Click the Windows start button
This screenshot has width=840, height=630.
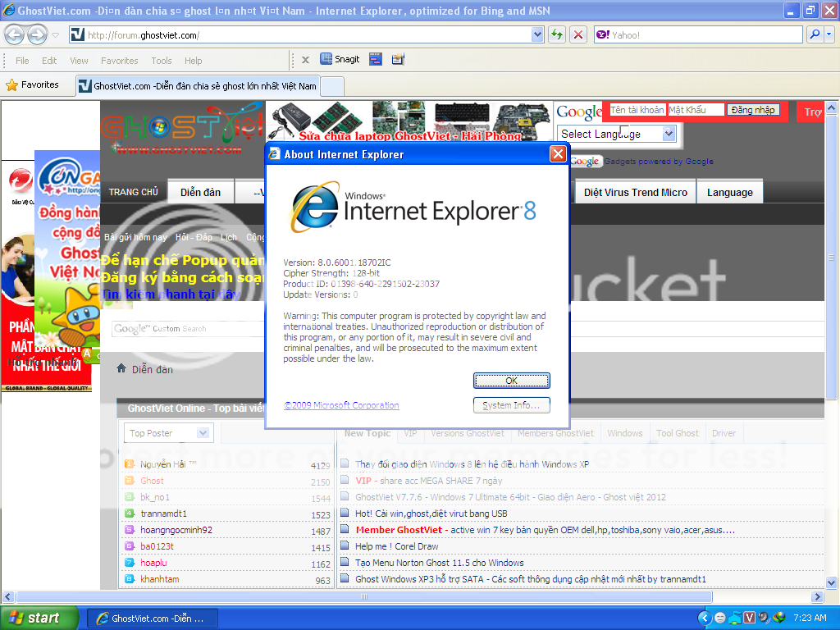pyautogui.click(x=39, y=619)
